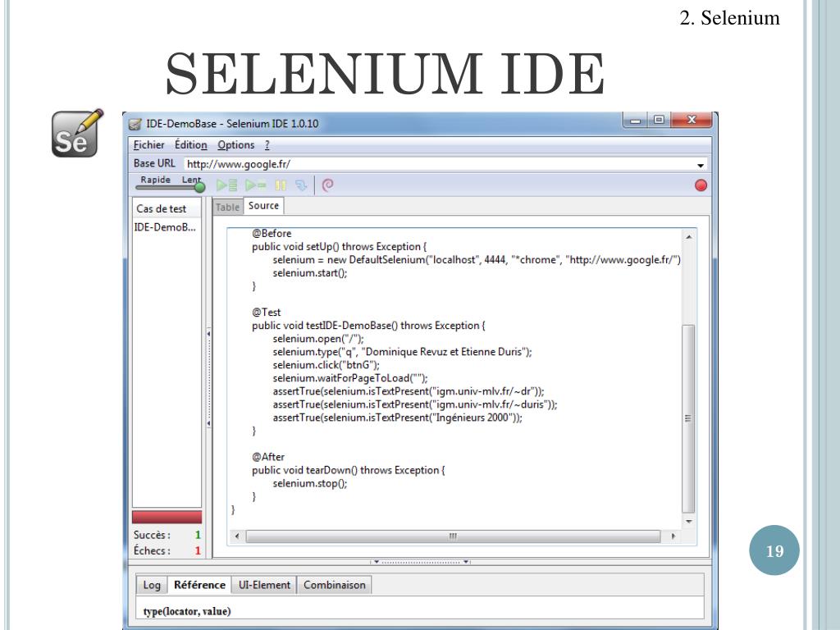Select the IDE-DemoB... test case
Viewport: 840px width, 630px height.
click(167, 227)
